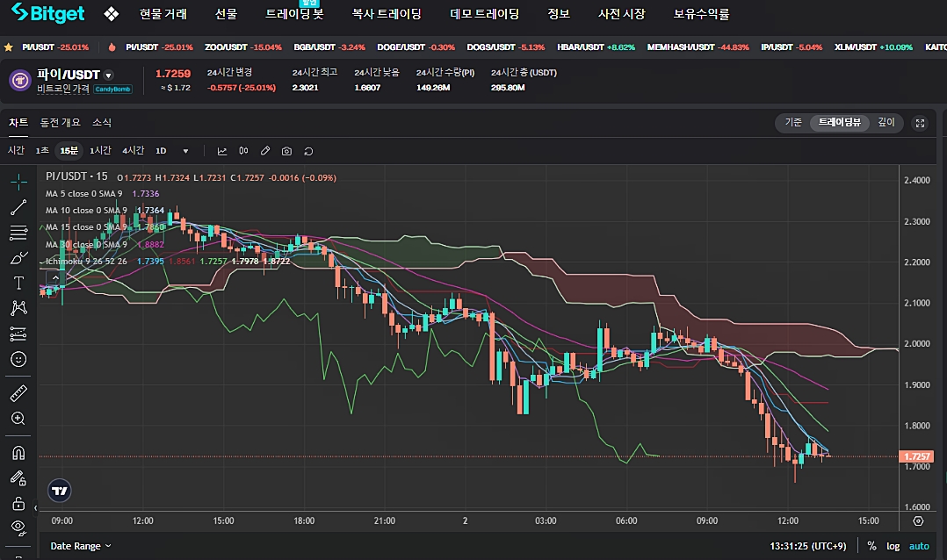Toggle percent scale mode
This screenshot has width=947, height=560.
pyautogui.click(x=871, y=546)
